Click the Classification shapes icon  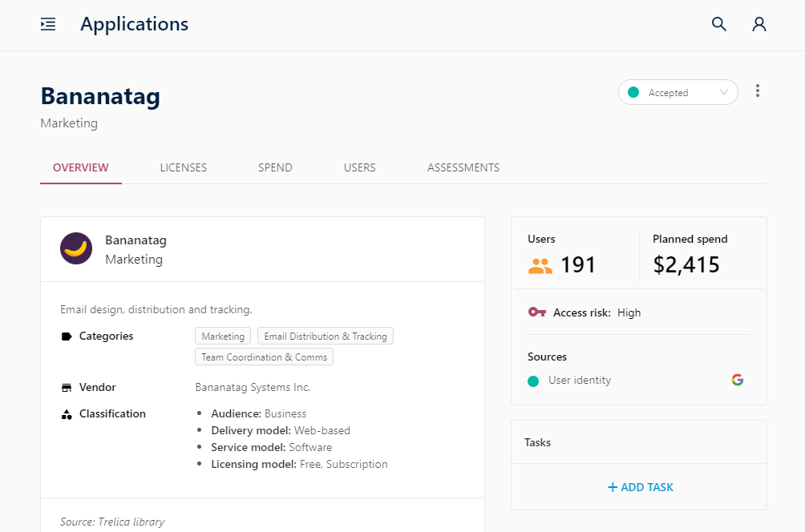[67, 414]
